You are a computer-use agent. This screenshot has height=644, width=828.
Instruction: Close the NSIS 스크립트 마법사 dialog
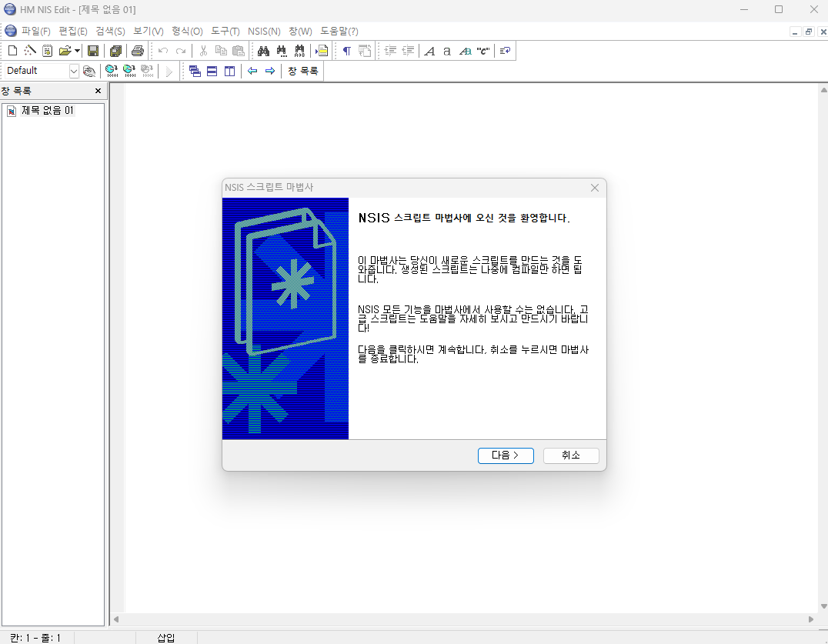pyautogui.click(x=595, y=188)
